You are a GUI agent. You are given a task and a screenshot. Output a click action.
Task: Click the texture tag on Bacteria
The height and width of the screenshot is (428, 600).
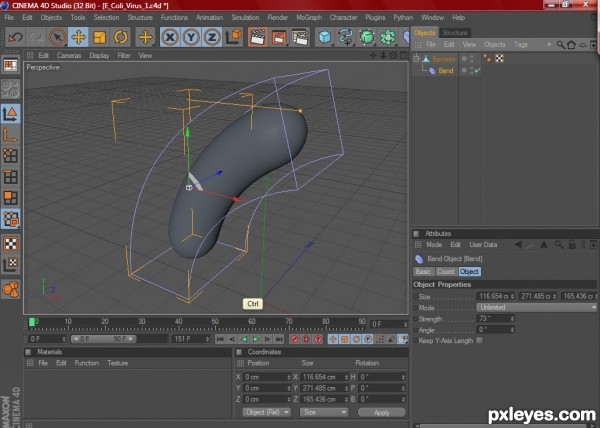499,59
